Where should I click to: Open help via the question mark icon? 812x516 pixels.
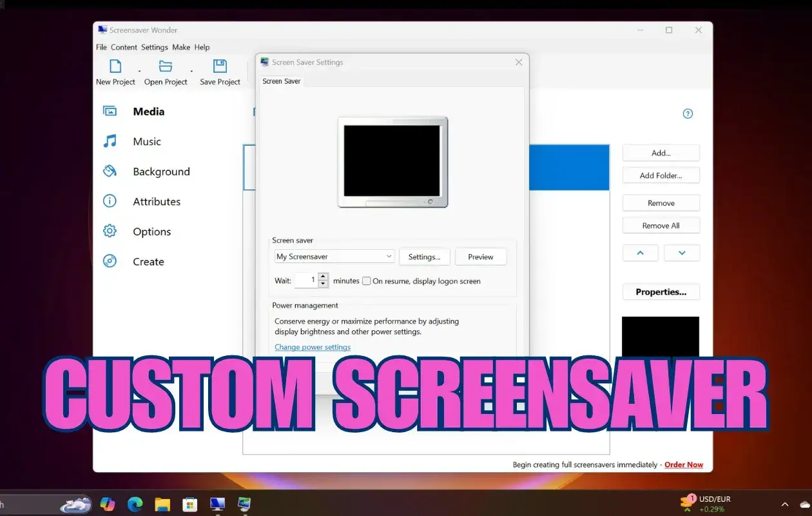coord(688,114)
